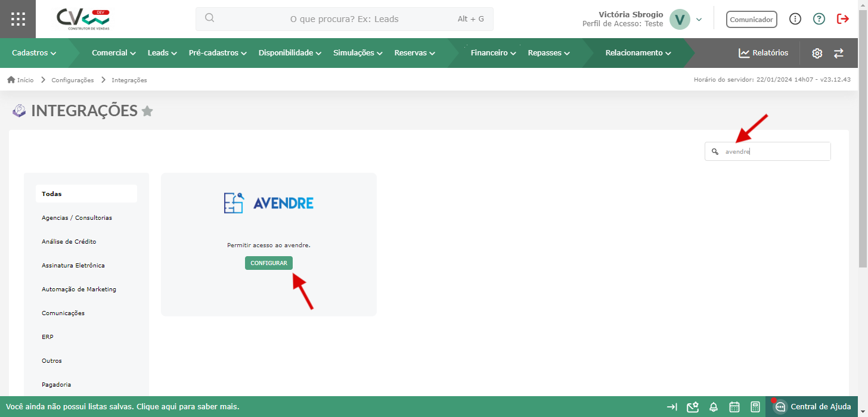Expand the Comercial menu

pyautogui.click(x=114, y=53)
